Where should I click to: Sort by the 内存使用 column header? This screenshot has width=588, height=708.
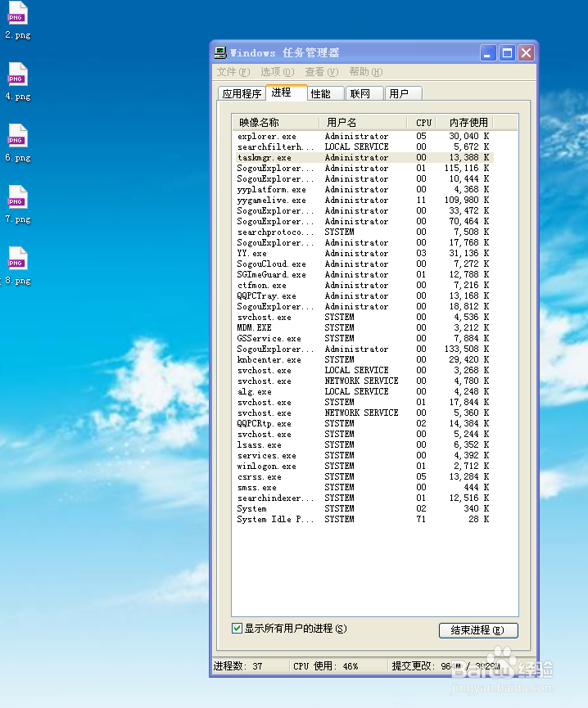[x=464, y=122]
